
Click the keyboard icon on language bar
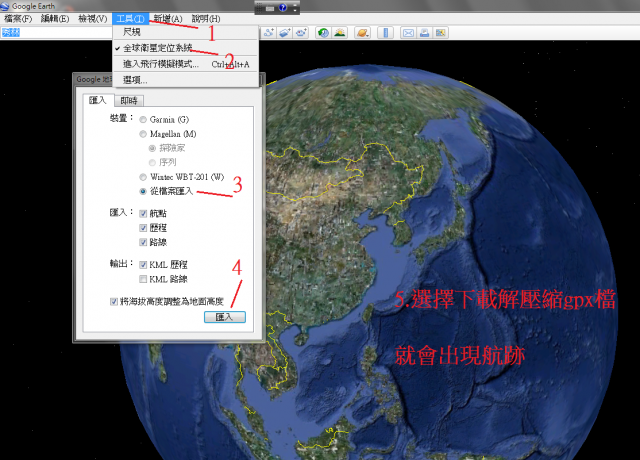(269, 8)
